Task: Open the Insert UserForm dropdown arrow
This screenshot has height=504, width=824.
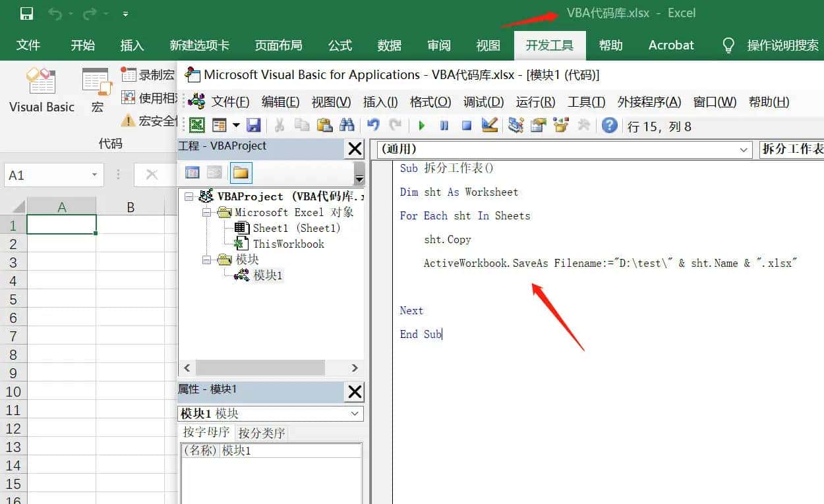Action: (x=235, y=126)
